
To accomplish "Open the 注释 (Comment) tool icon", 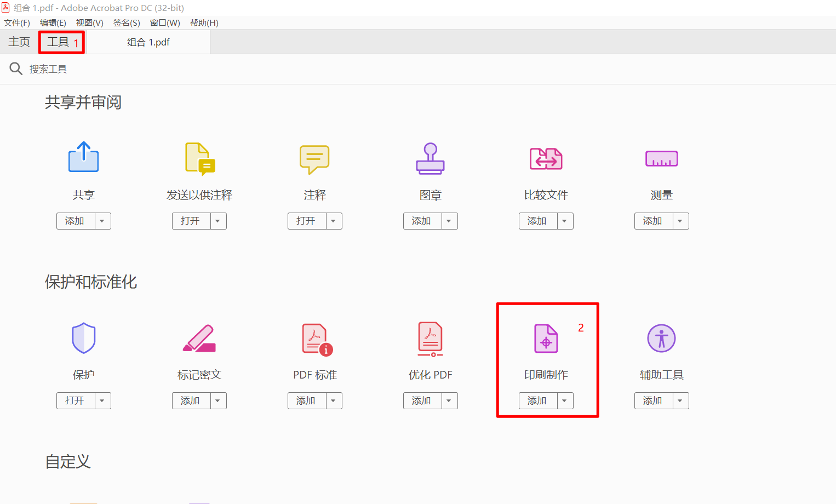I will [314, 159].
